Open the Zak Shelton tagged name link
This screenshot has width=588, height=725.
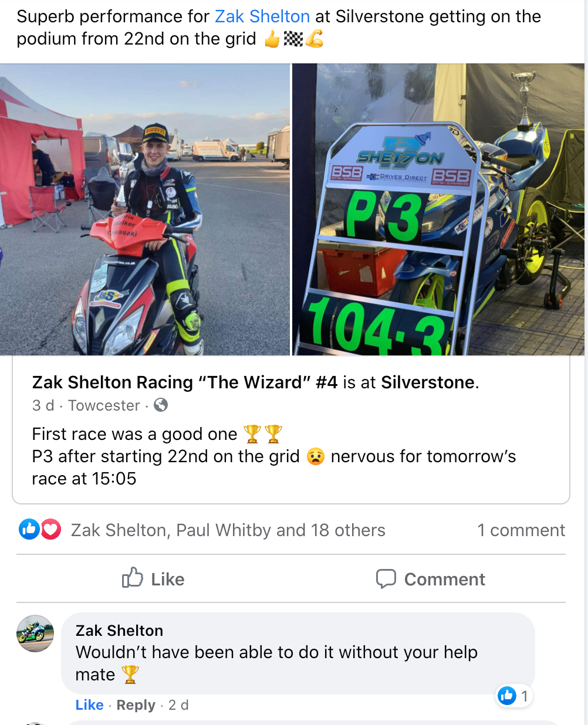coord(262,16)
